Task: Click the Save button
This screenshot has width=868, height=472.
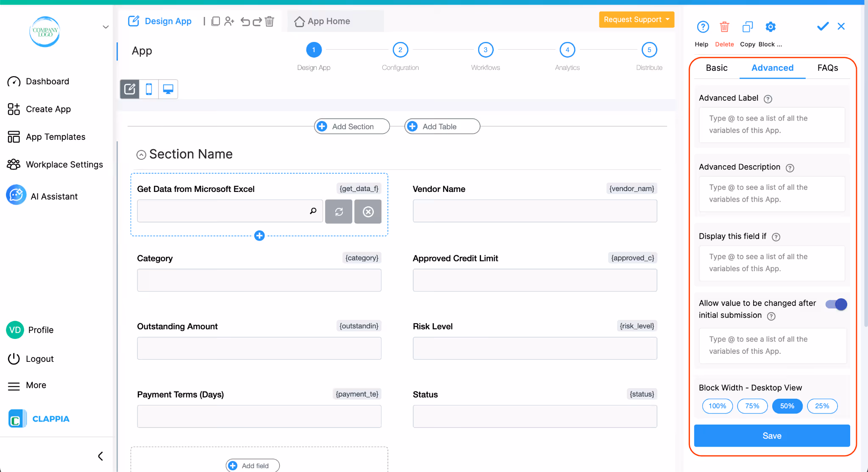Action: click(772, 436)
